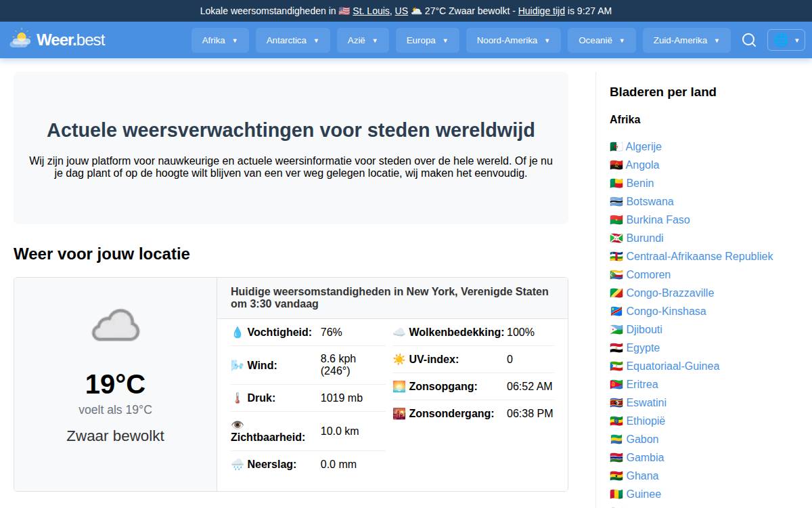This screenshot has height=508, width=812.
Task: Open the Congo-Kinshasa link
Action: [666, 312]
